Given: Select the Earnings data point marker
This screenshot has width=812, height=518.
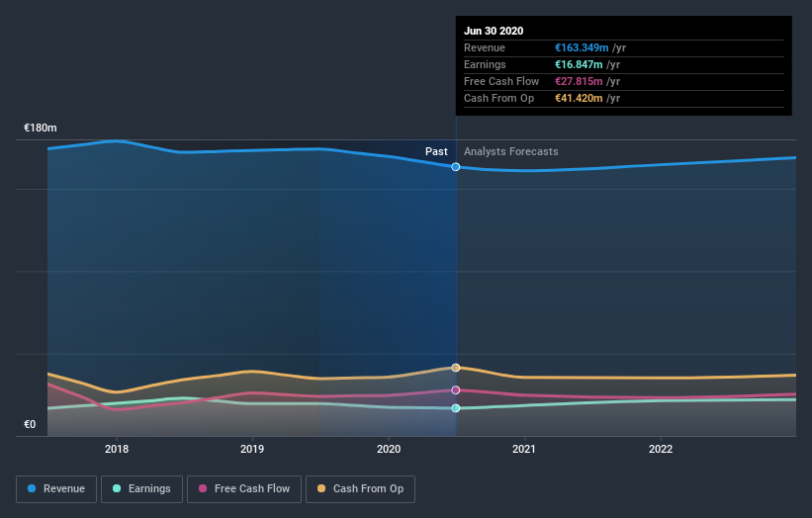Looking at the screenshot, I should tap(456, 408).
